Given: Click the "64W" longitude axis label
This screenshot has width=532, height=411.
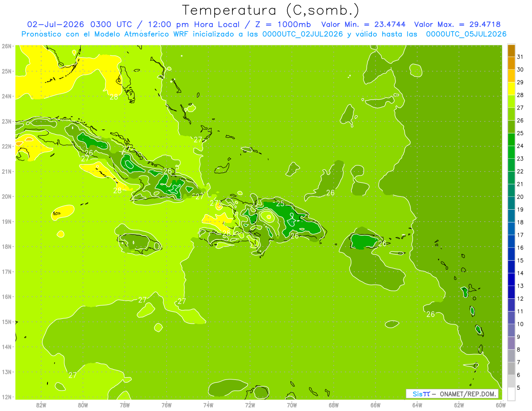Looking at the screenshot, I should coord(417,405).
